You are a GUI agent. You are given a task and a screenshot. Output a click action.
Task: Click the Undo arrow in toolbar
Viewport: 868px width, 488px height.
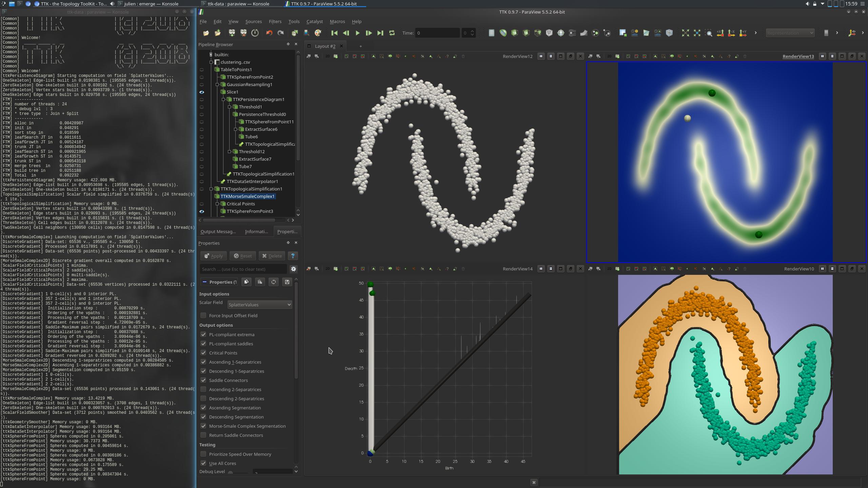[269, 33]
